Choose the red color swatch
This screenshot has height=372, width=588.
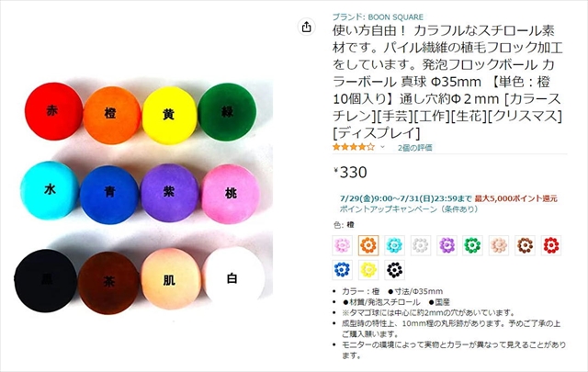[x=551, y=245]
